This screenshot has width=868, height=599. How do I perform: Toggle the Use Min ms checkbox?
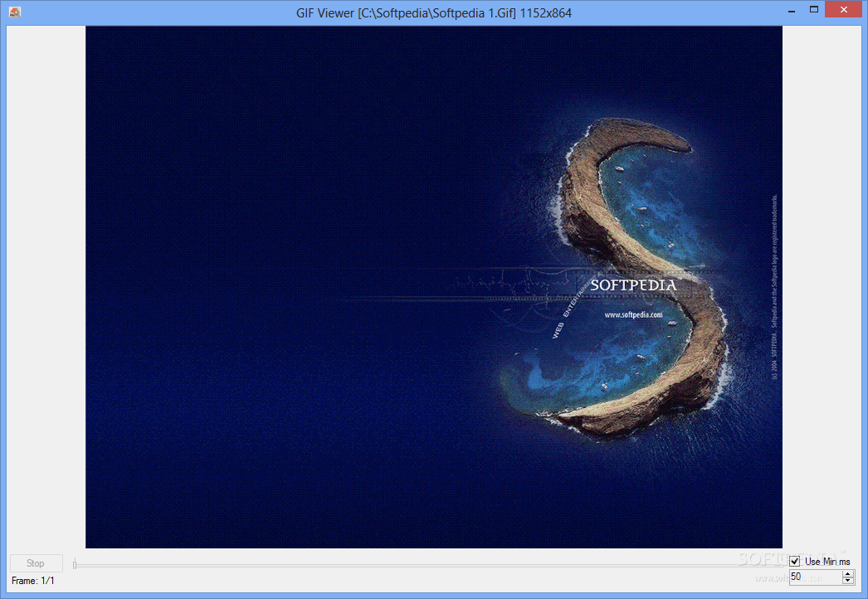tap(795, 562)
